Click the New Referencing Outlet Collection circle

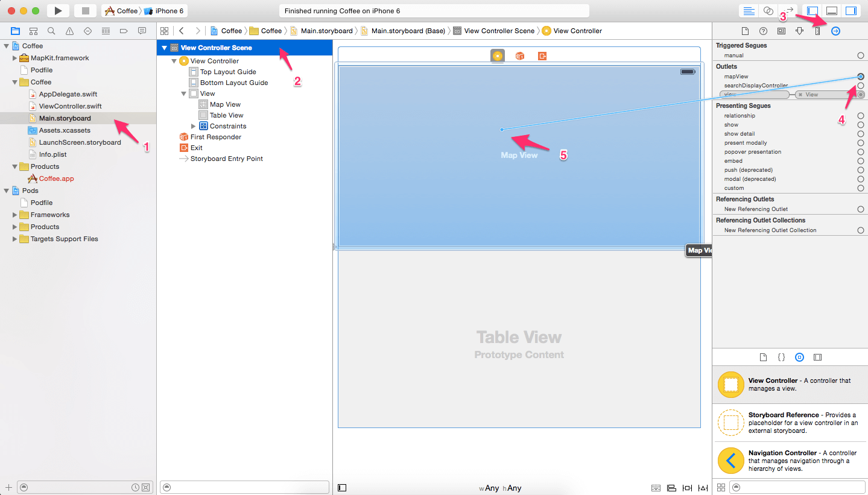pyautogui.click(x=861, y=230)
